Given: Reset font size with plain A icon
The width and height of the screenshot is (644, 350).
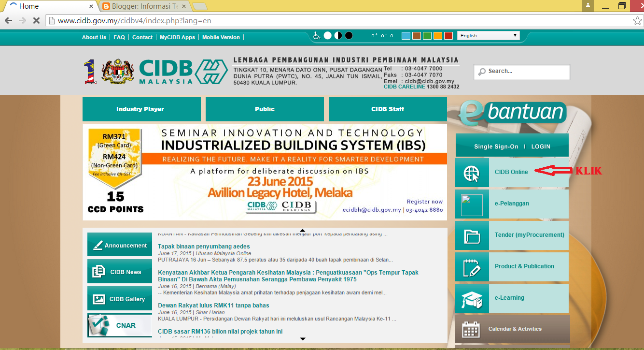Looking at the screenshot, I should (392, 36).
